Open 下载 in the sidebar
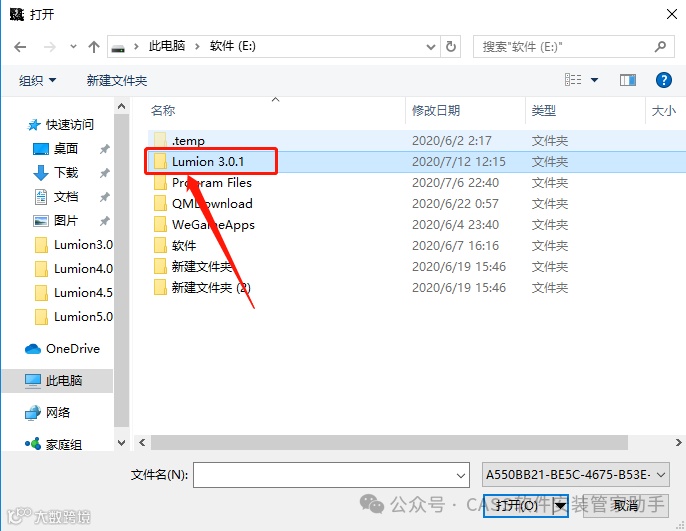Image resolution: width=686 pixels, height=531 pixels. point(56,172)
